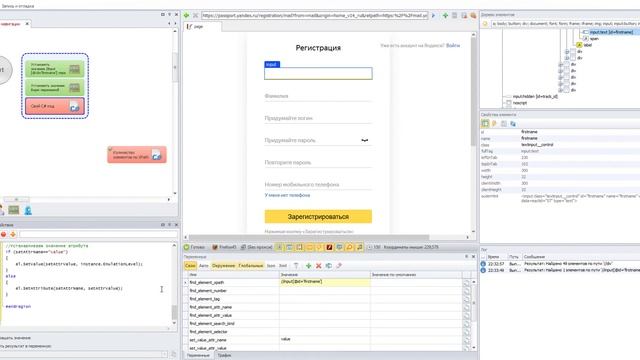Click the highlighted first name input field
The height and width of the screenshot is (360, 640).
tap(318, 73)
